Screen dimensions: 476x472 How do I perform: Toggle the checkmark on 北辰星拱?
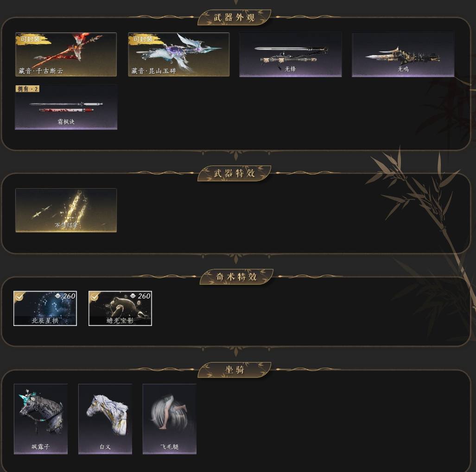(19, 296)
